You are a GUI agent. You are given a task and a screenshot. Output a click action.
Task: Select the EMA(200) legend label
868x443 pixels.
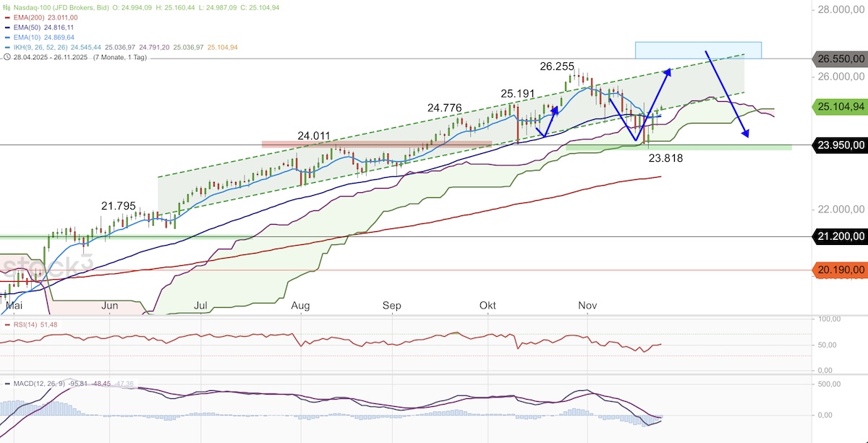pos(30,17)
